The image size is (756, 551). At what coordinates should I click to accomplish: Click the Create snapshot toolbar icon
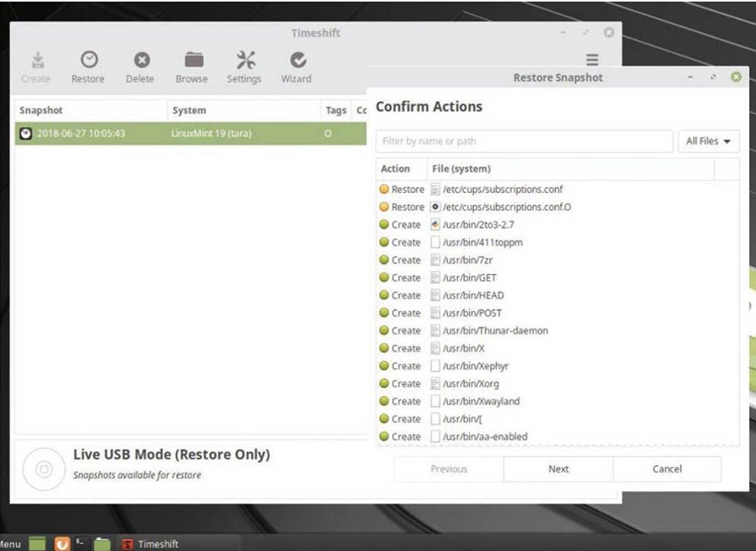click(x=37, y=60)
